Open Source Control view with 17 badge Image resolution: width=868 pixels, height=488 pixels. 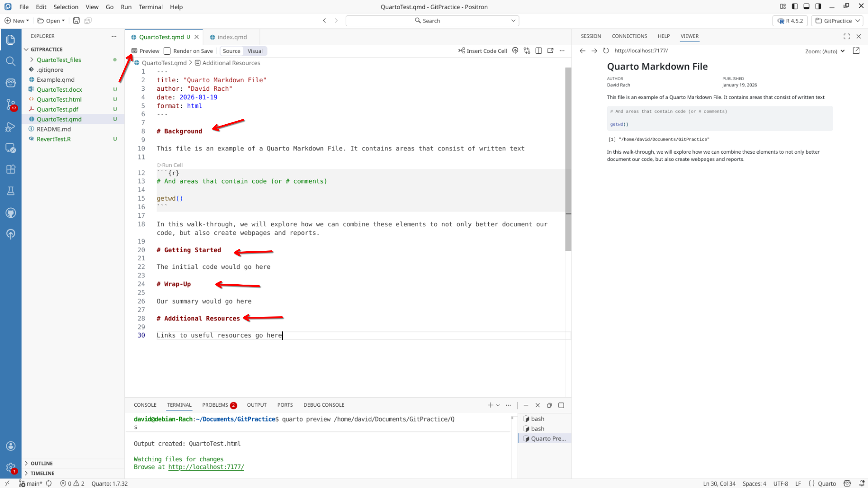coord(10,104)
